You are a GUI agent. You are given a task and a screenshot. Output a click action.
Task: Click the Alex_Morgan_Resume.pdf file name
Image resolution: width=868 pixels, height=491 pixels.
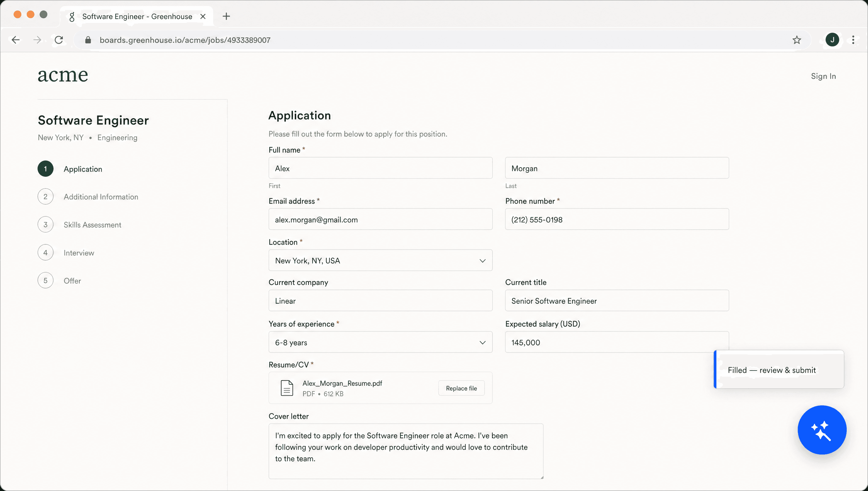(342, 383)
